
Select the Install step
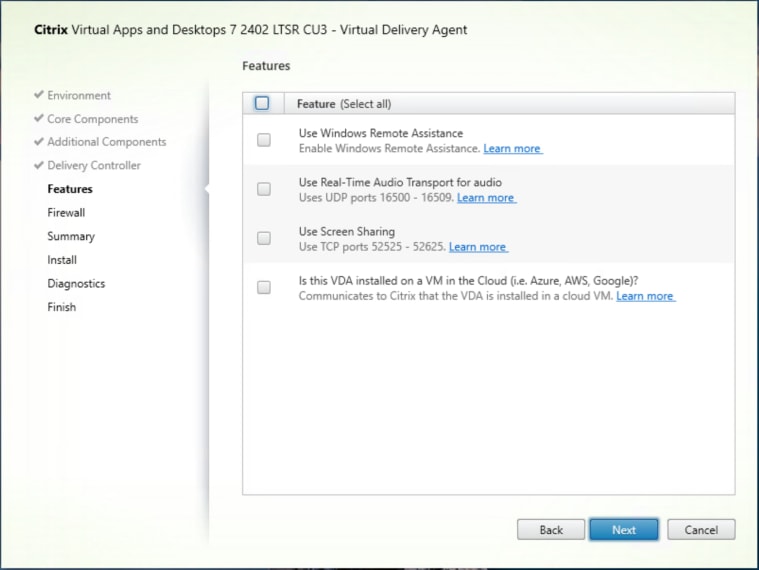click(x=62, y=260)
